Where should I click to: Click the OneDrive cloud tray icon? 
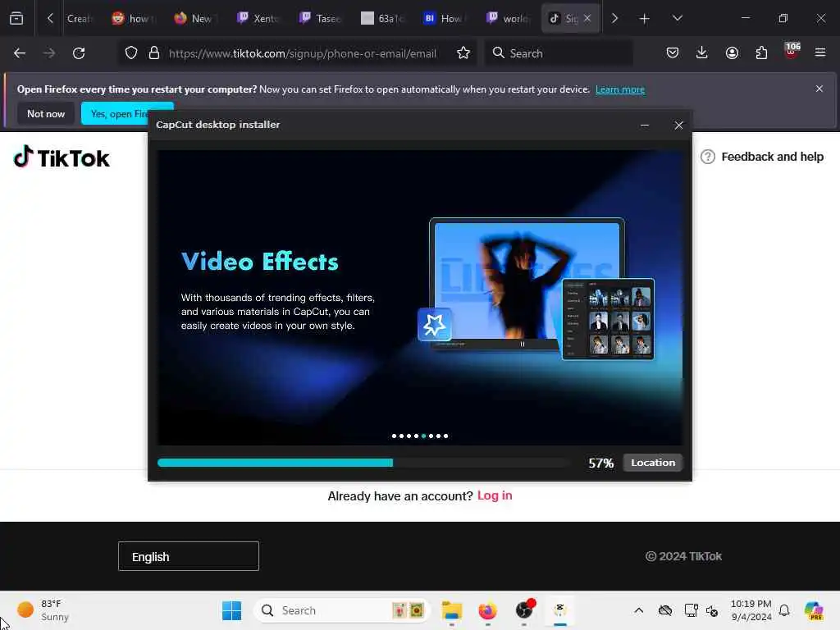[x=664, y=610]
